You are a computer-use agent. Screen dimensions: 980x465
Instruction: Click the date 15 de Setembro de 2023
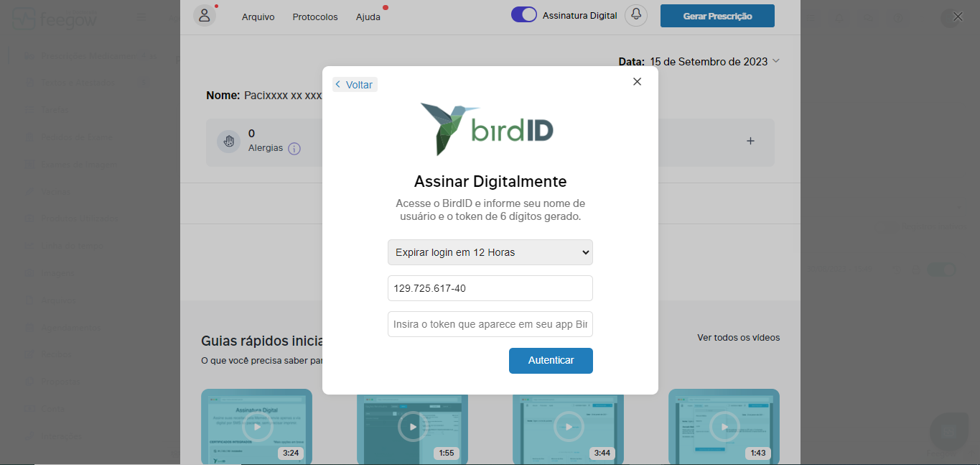pyautogui.click(x=709, y=62)
